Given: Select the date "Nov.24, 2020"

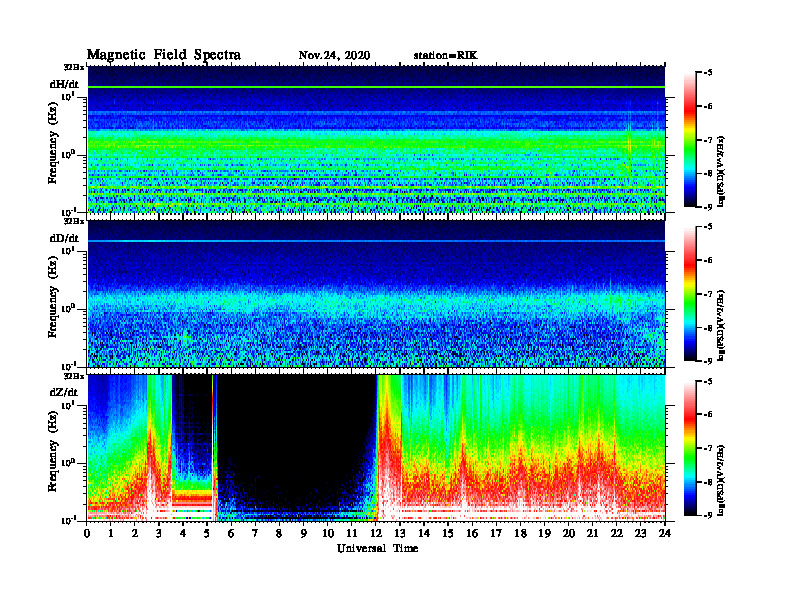Looking at the screenshot, I should [x=334, y=55].
